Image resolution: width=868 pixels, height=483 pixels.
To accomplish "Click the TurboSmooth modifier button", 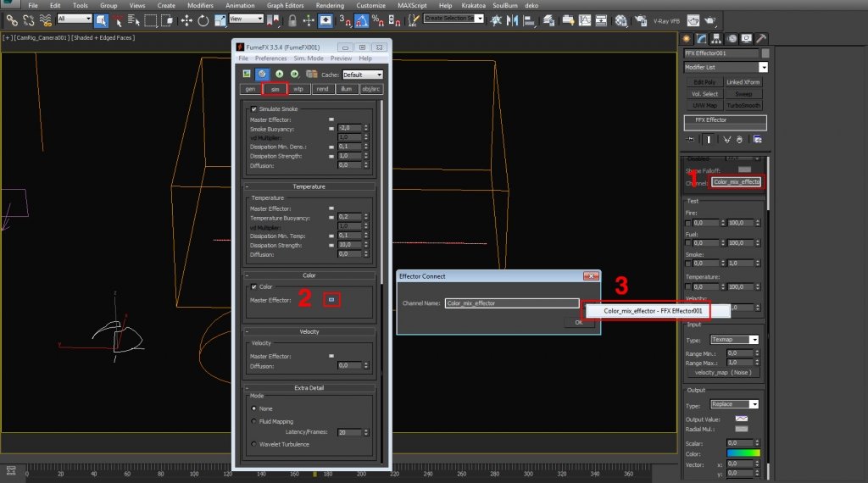I will coord(743,106).
